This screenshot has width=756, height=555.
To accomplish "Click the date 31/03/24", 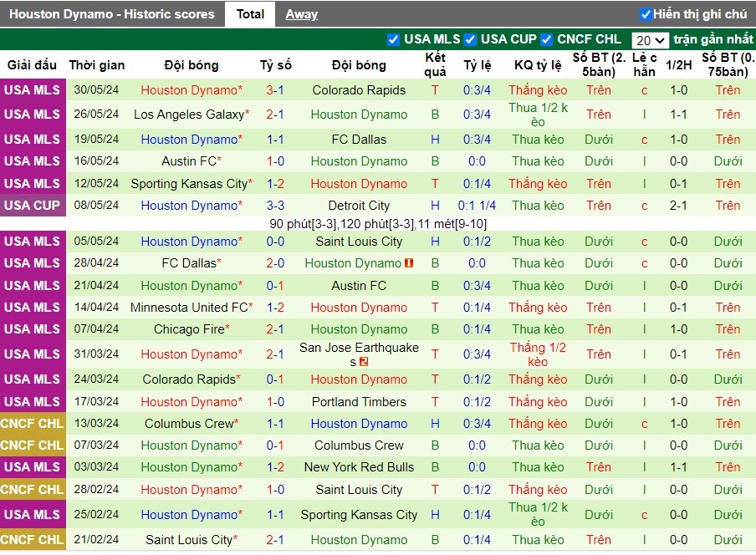I will (96, 354).
